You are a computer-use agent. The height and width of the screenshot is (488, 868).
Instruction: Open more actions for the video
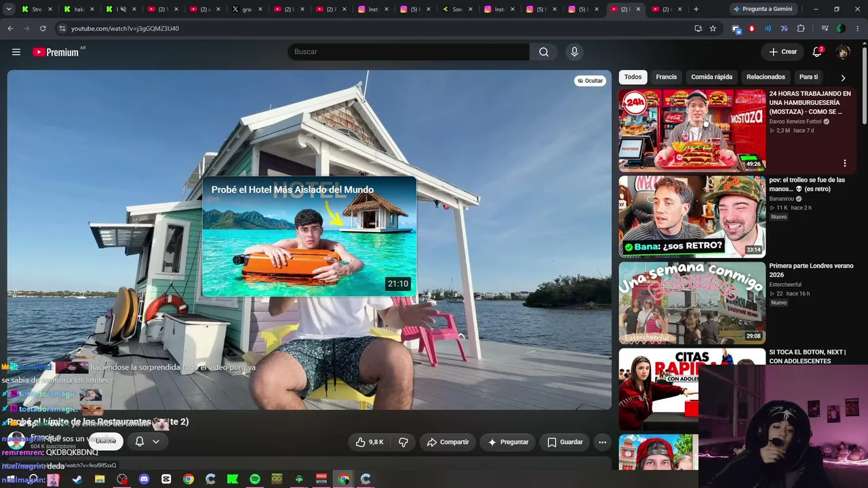602,442
